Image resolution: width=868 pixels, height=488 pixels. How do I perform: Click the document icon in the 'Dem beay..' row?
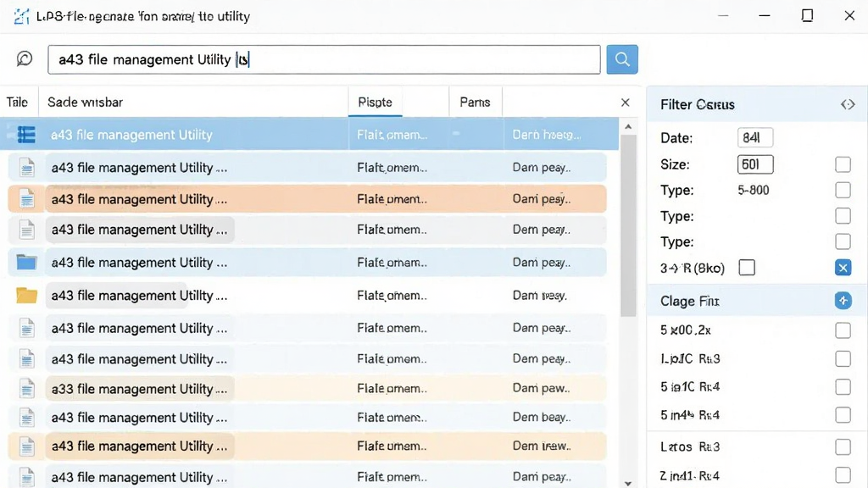(x=26, y=417)
